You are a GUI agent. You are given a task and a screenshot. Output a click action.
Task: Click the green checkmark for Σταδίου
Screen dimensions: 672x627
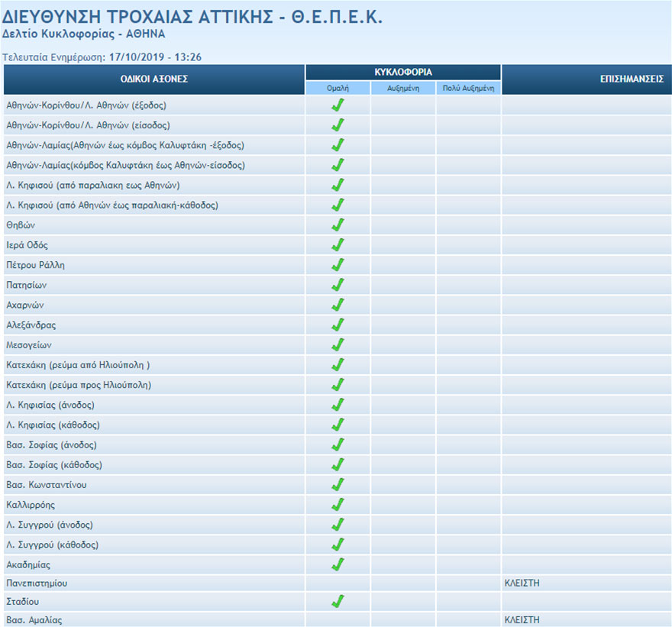pos(338,601)
